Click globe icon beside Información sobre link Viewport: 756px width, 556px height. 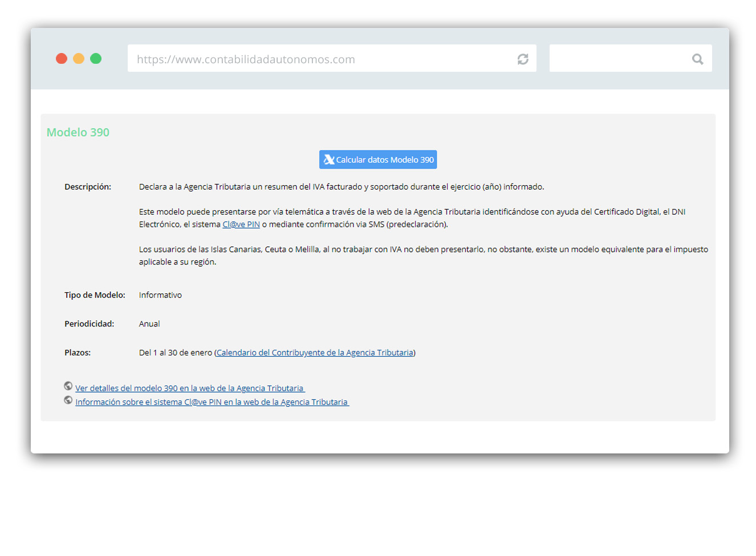[x=68, y=400]
